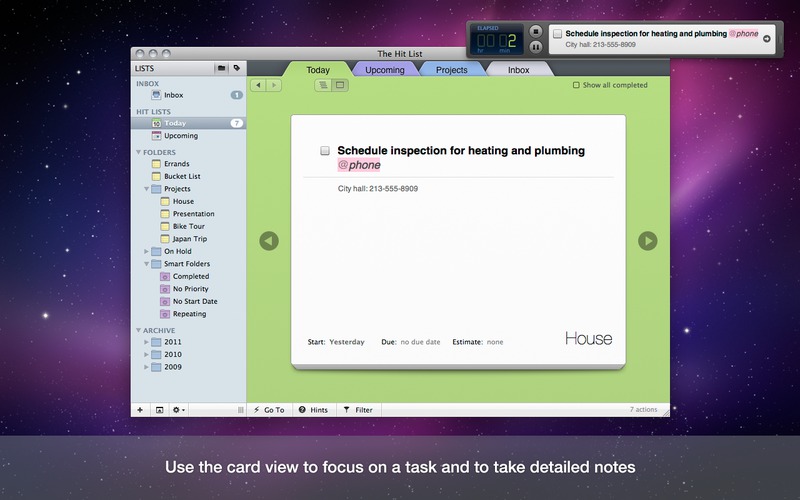The height and width of the screenshot is (500, 800).
Task: Show the previous task card
Action: coord(269,241)
